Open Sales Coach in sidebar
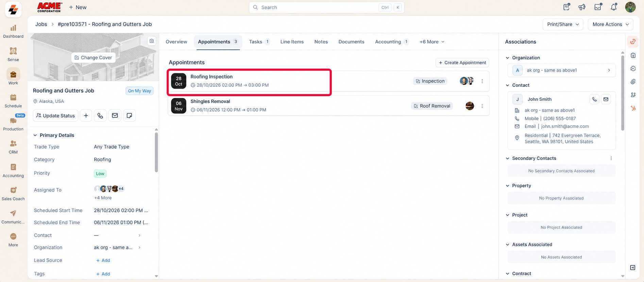This screenshot has height=282, width=644. [13, 194]
